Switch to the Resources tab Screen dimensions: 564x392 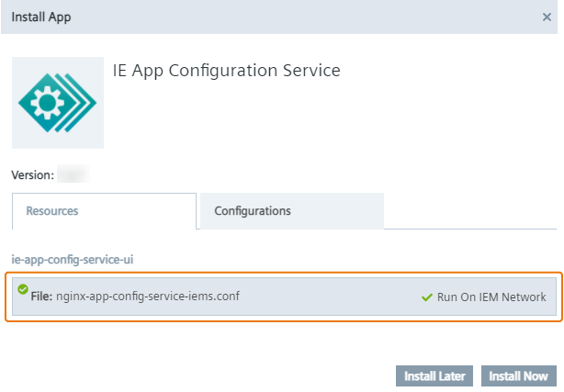tap(52, 210)
